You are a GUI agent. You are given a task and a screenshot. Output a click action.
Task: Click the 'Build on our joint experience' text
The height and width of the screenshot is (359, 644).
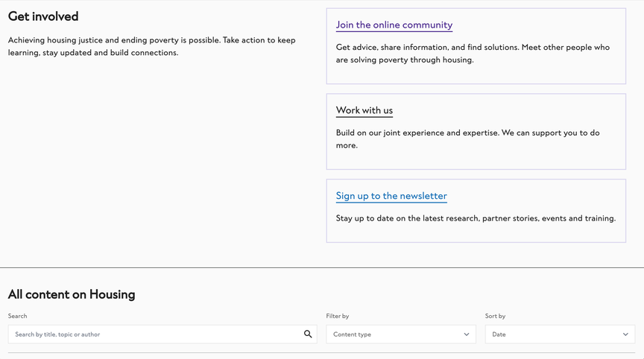click(467, 139)
